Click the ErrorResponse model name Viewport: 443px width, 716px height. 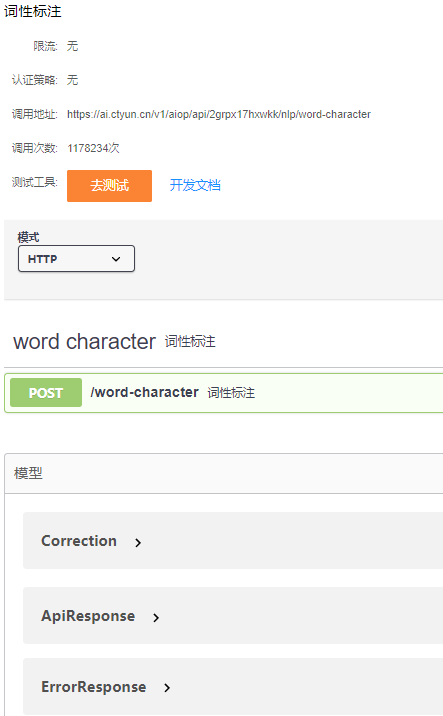(94, 687)
